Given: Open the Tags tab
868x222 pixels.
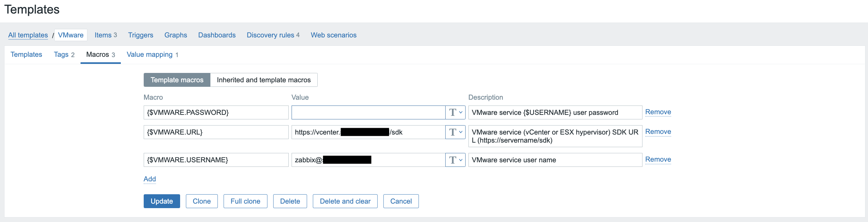Looking at the screenshot, I should pos(64,55).
